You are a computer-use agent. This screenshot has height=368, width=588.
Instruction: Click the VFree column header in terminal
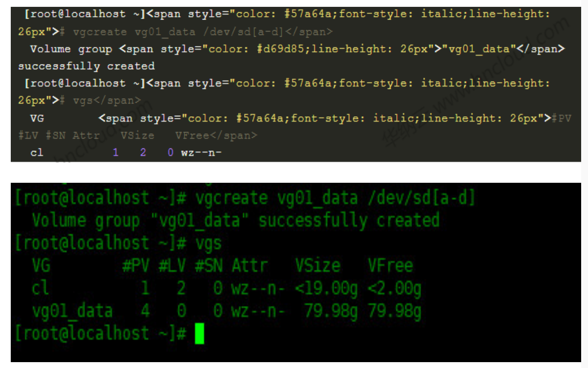tap(390, 266)
